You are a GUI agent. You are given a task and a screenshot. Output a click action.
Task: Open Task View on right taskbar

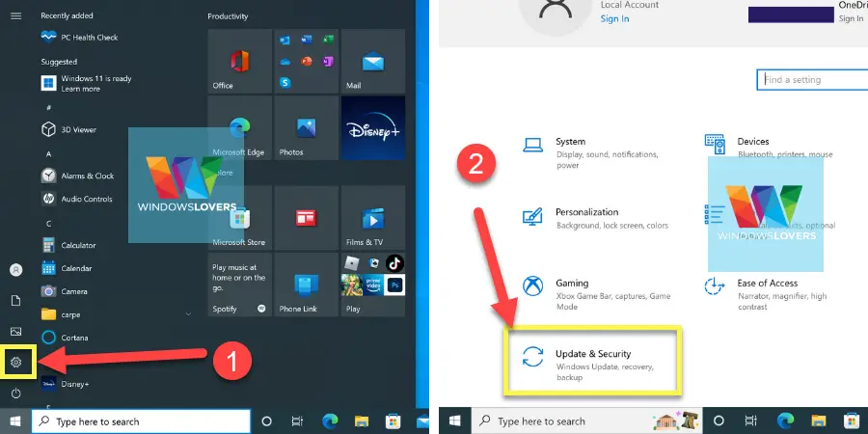(750, 421)
